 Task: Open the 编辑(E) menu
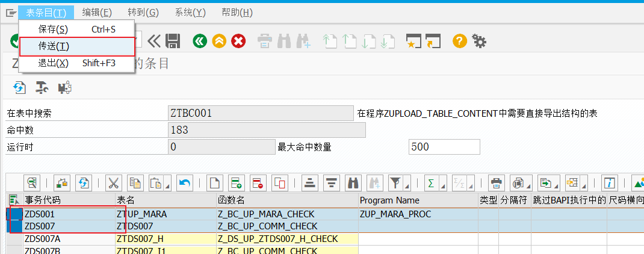click(97, 13)
